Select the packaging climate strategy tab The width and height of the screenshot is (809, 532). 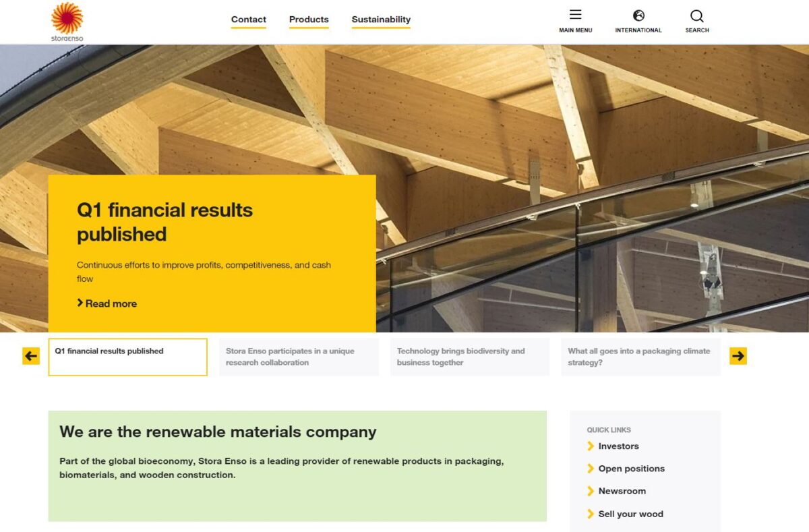(x=641, y=357)
